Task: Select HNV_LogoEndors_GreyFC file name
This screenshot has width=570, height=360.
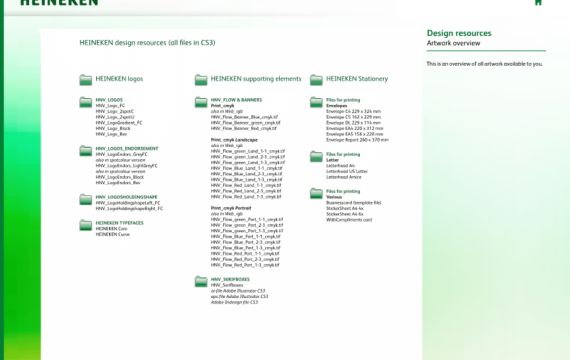Action: pyautogui.click(x=121, y=154)
